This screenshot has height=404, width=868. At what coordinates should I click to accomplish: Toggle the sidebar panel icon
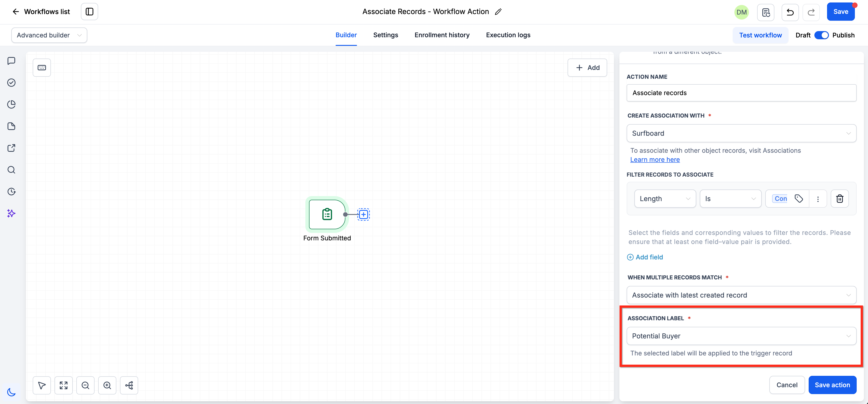click(89, 11)
